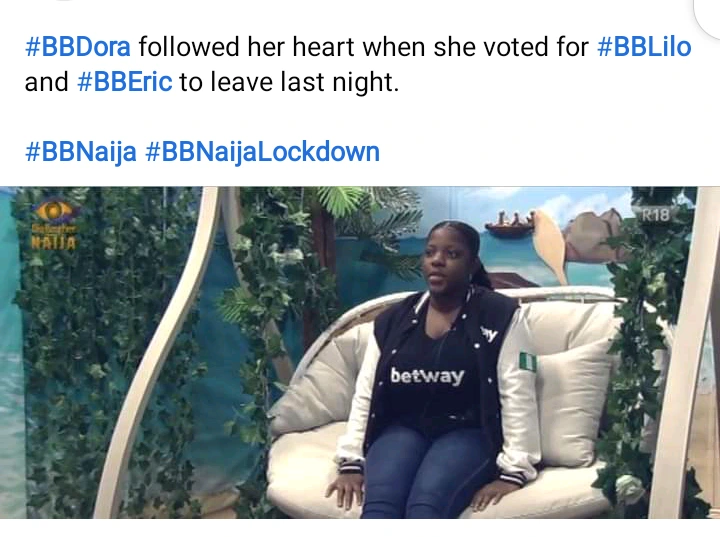The height and width of the screenshot is (537, 720).
Task: Open the #BBLilo hashtag
Action: (x=644, y=47)
